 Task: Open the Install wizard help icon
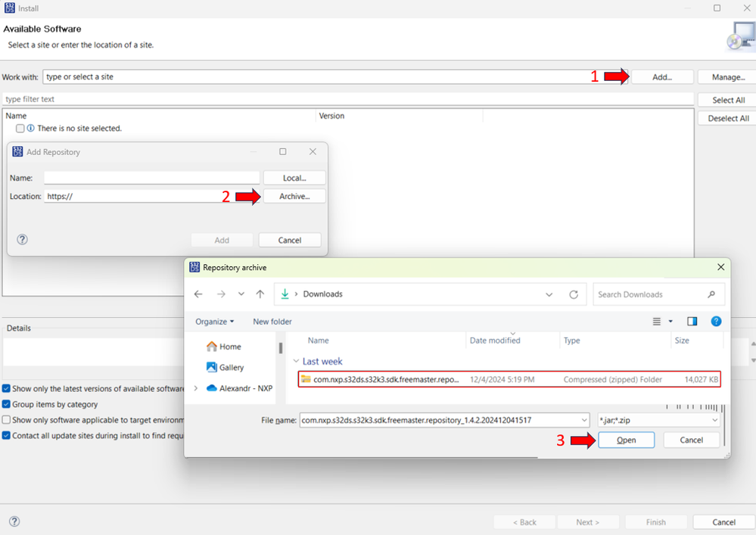(x=14, y=521)
